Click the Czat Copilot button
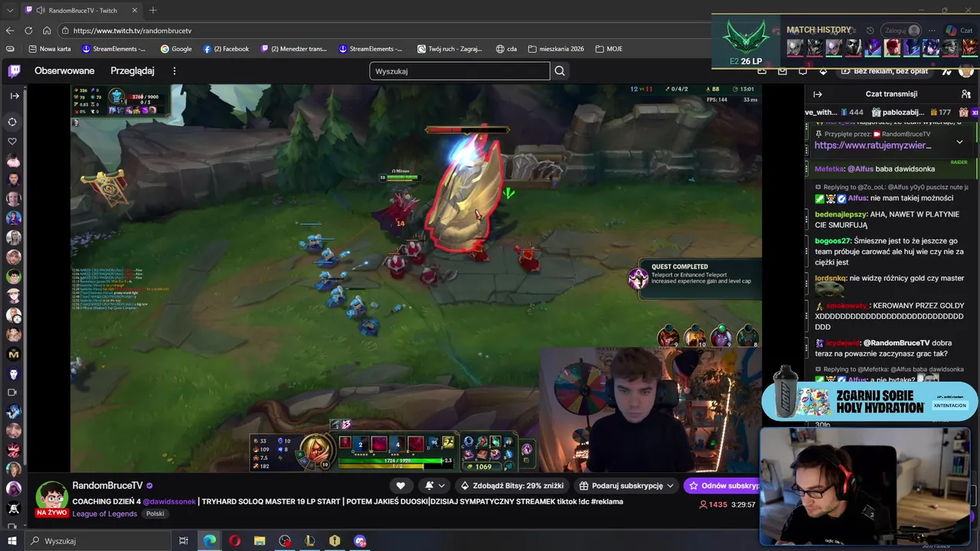The height and width of the screenshot is (551, 980). point(958,31)
